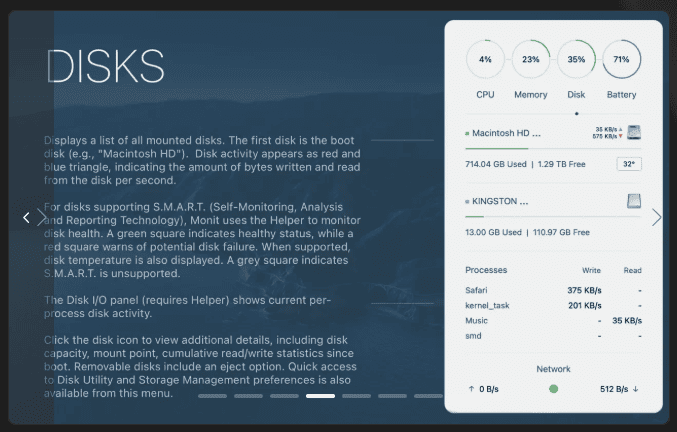Click the kernel_task process row
This screenshot has height=432, width=677.
coord(554,305)
